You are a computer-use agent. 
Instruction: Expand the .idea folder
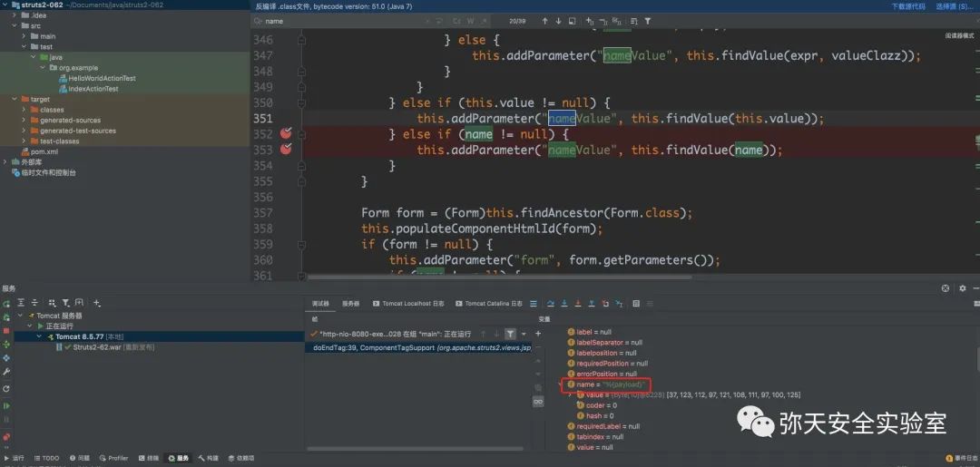pyautogui.click(x=15, y=15)
